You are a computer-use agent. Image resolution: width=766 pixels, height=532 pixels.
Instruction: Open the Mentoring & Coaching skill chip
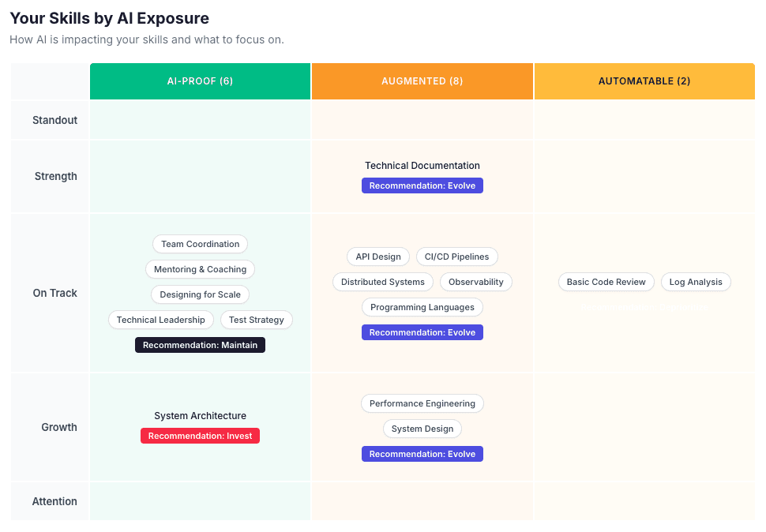(x=201, y=269)
